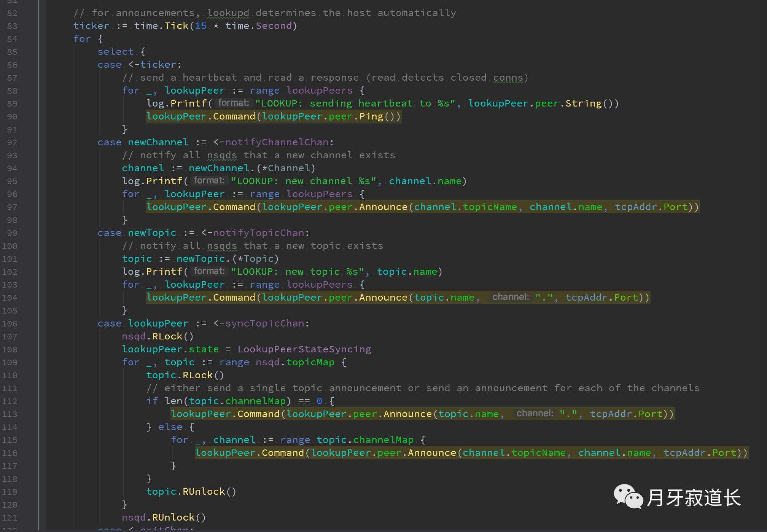The width and height of the screenshot is (767, 532).
Task: Click the Ping method call on line 90
Action: click(371, 116)
